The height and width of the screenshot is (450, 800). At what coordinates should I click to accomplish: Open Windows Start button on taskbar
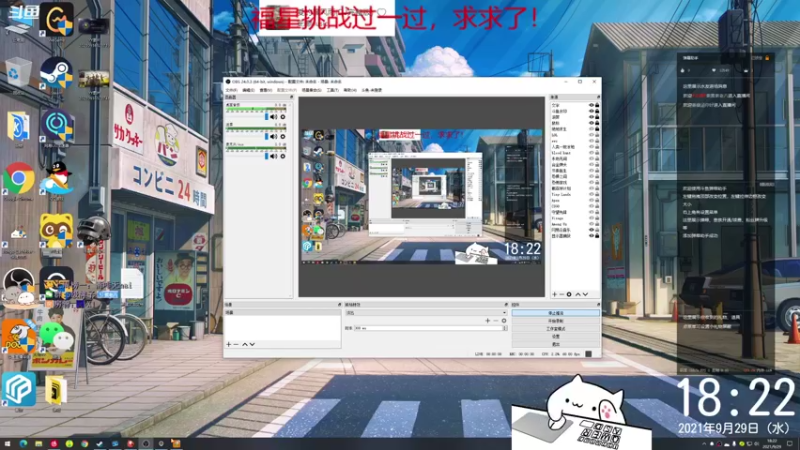coord(7,444)
